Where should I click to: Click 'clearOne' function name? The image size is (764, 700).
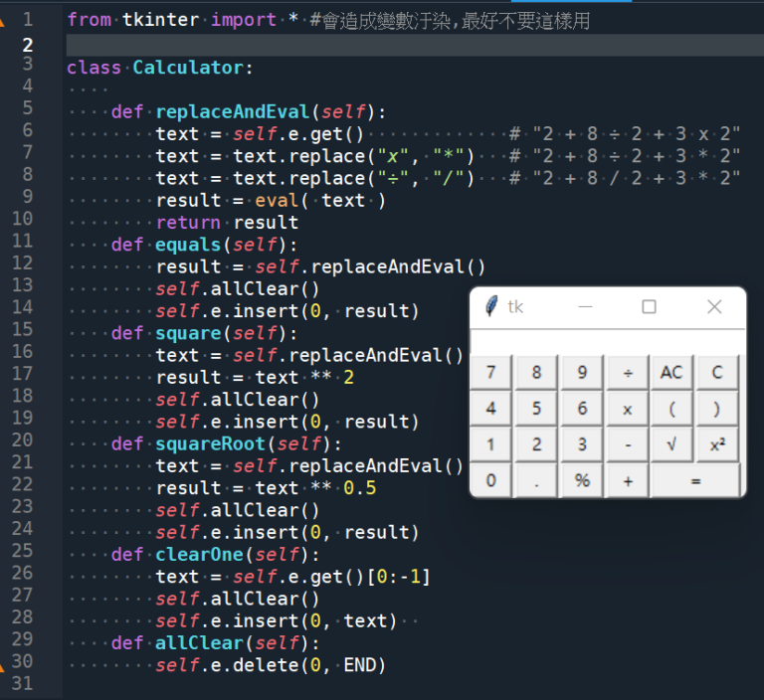coord(199,555)
